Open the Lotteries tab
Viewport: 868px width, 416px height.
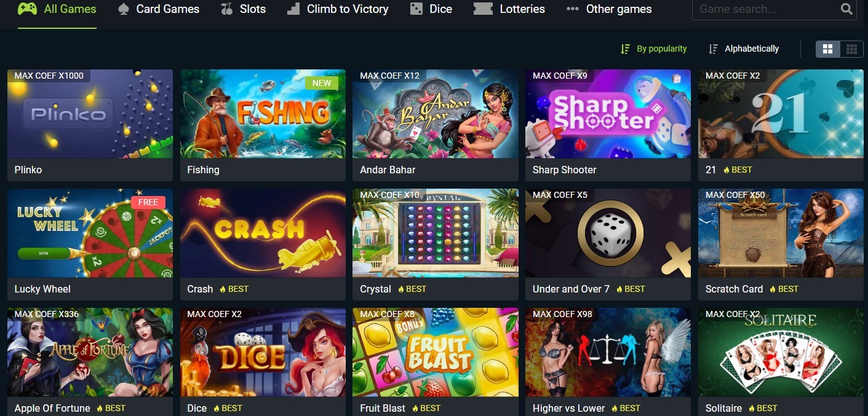click(x=509, y=9)
